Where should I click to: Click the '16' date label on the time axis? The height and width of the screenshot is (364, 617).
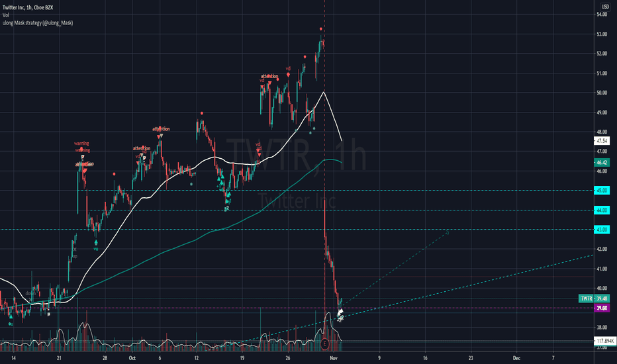[426, 358]
